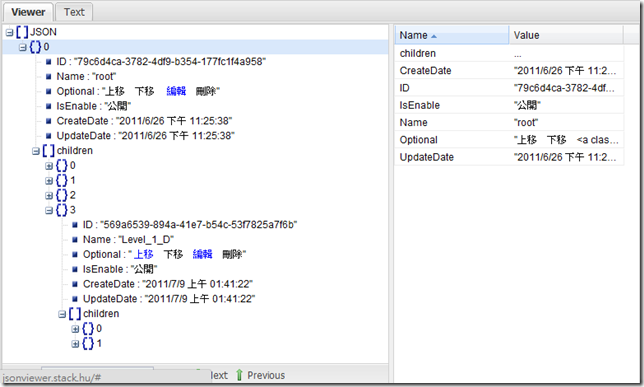644x387 pixels.
Task: Click the 編輯 link in Level_1_D's Optional row
Action: tap(202, 254)
